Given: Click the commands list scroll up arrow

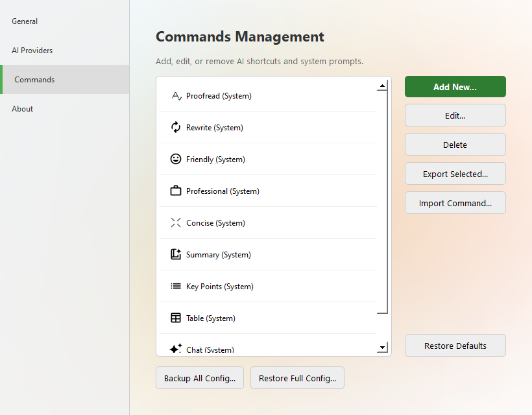Looking at the screenshot, I should click(x=382, y=86).
